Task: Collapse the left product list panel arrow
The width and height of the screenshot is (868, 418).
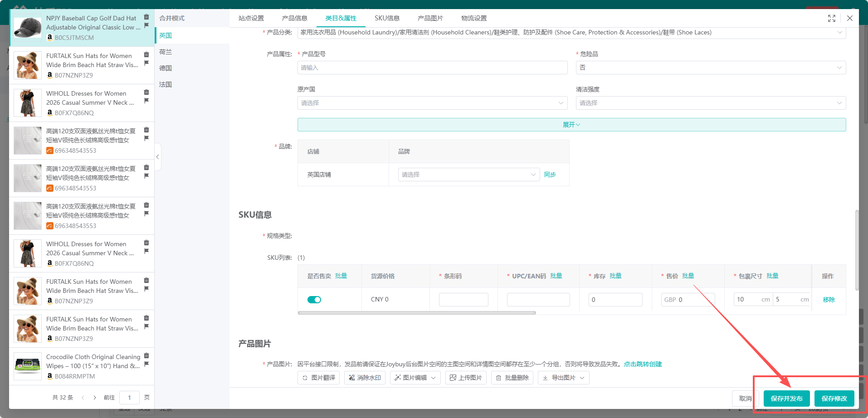Action: pyautogui.click(x=157, y=157)
